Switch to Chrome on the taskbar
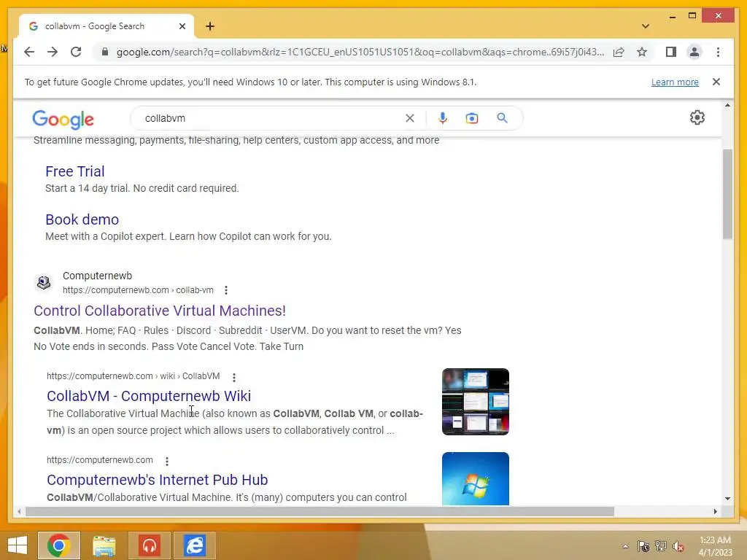Viewport: 747px width, 560px height. (59, 545)
